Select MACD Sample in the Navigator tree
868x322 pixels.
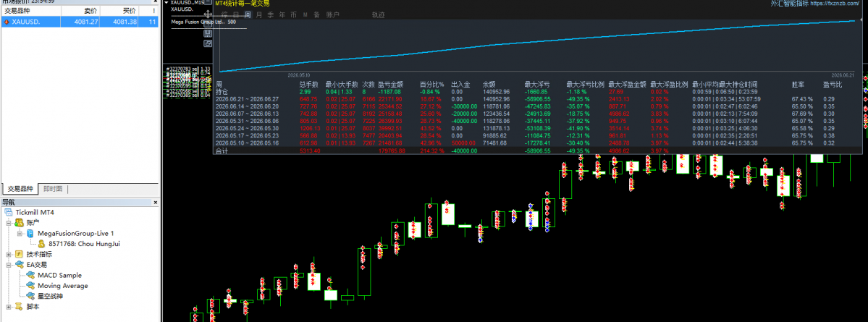59,275
